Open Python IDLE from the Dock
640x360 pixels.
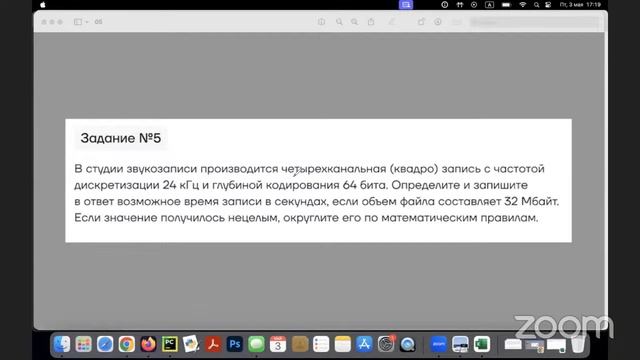191,344
